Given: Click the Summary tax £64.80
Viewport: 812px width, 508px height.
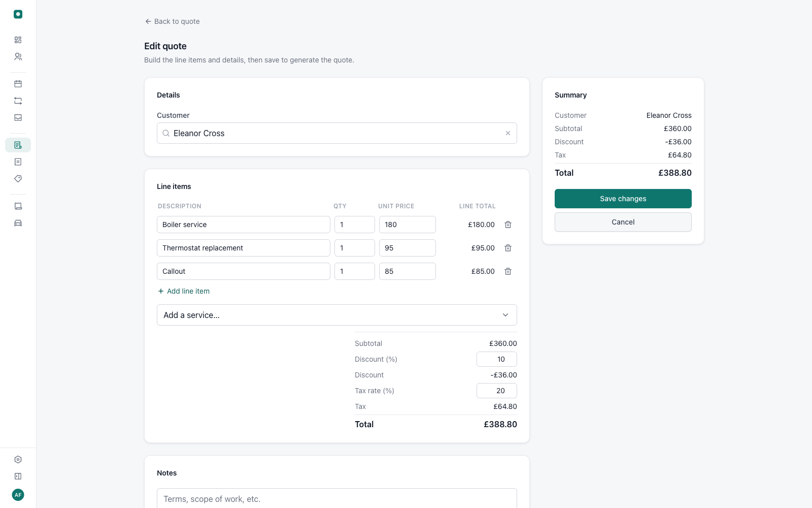Looking at the screenshot, I should (680, 155).
